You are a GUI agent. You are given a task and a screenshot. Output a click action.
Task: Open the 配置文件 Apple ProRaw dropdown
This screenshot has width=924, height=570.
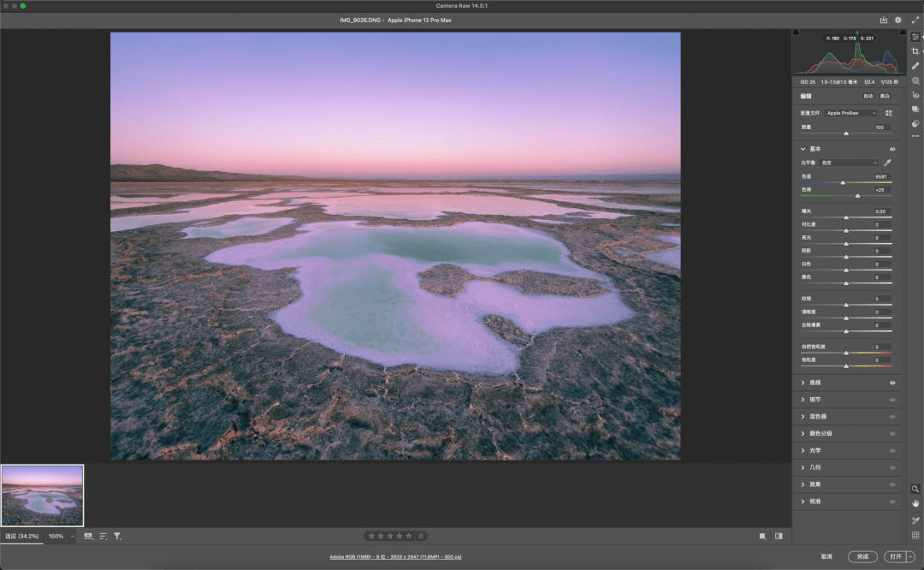[851, 113]
